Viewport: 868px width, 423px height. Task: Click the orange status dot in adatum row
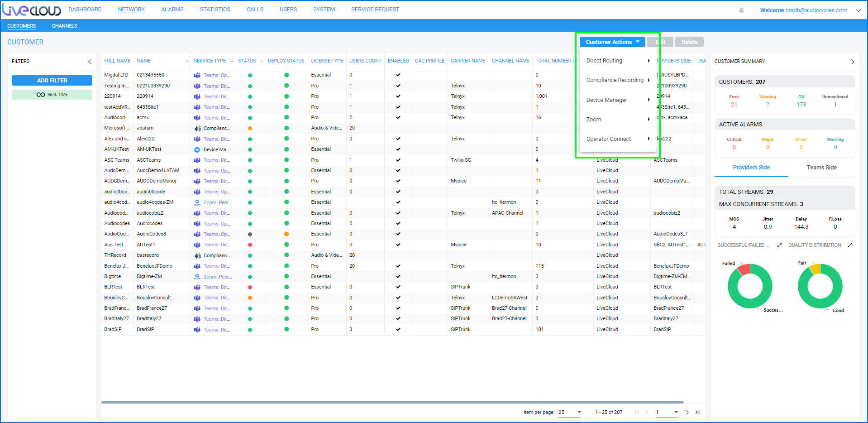(x=250, y=129)
